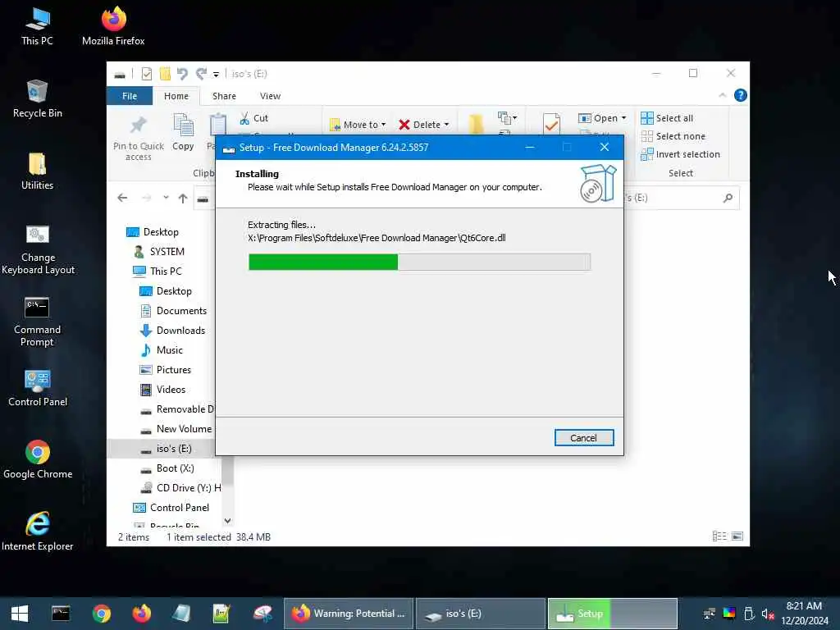Expand the quick access toolbar customize arrow
840x630 pixels.
pos(216,75)
